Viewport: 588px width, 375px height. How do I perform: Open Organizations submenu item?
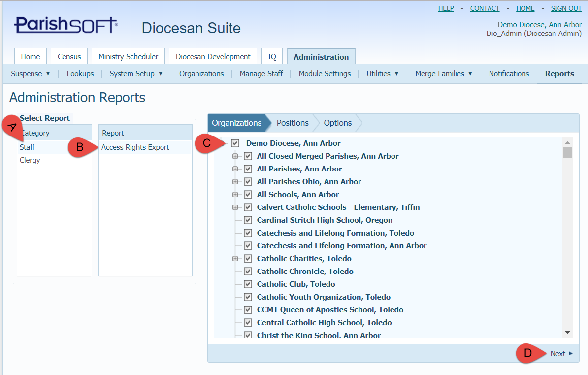[x=201, y=74]
